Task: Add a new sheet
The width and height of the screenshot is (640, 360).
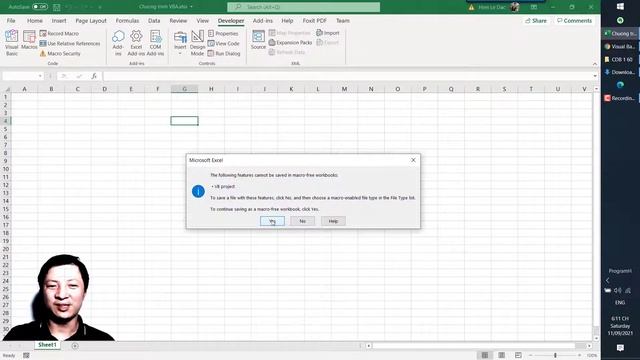Action: pos(75,346)
